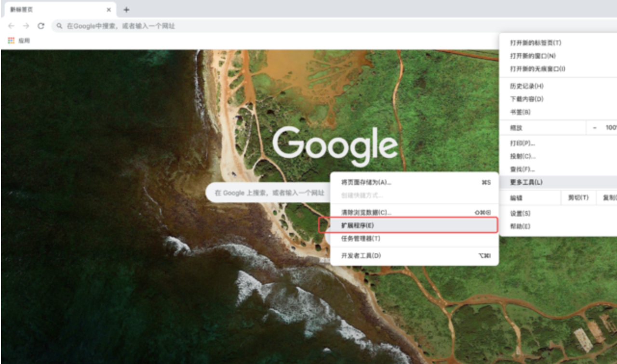Viewport: 617px width, 364px height.
Task: Choose 打开新的窗口(N) from the menu
Action: point(558,56)
